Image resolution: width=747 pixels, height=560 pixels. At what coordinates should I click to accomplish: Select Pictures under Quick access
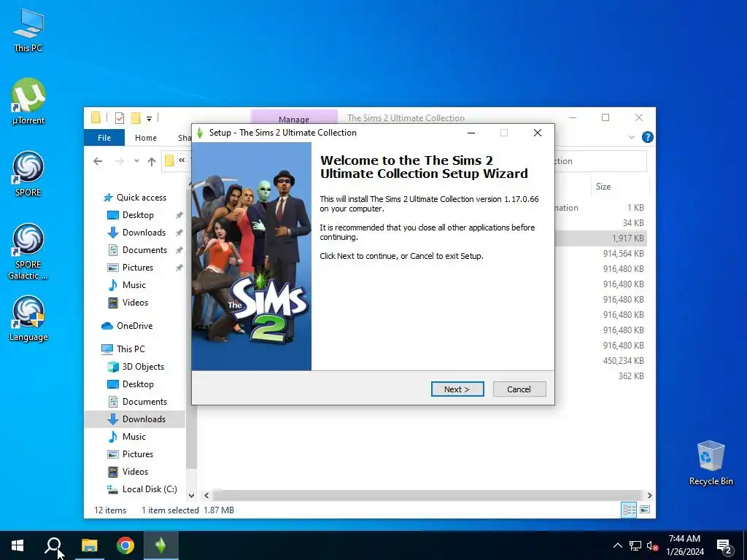coord(138,268)
